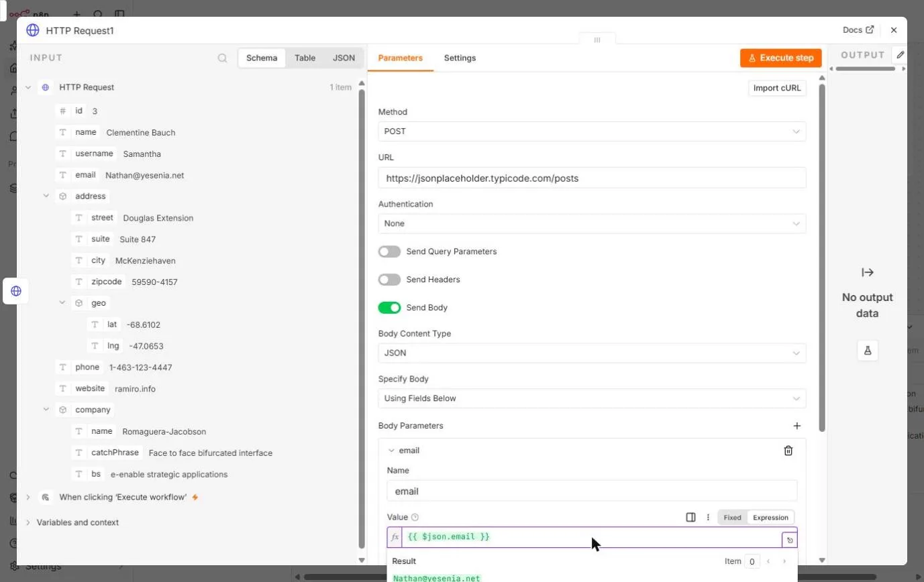Click the URL input field
The image size is (924, 582).
592,178
